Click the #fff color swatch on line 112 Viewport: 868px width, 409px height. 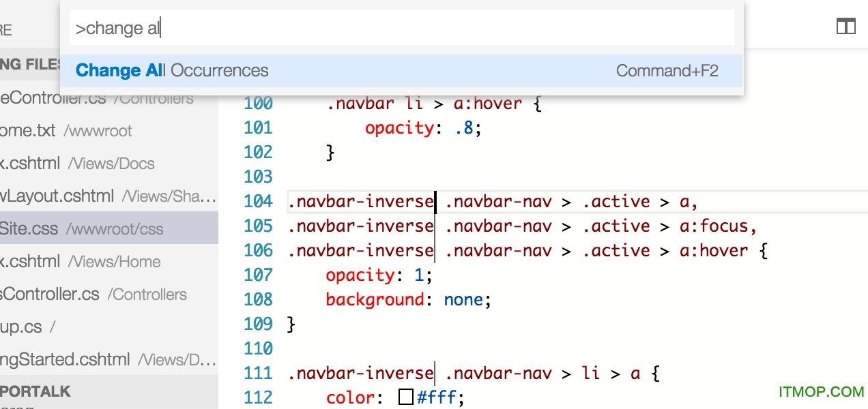[406, 397]
